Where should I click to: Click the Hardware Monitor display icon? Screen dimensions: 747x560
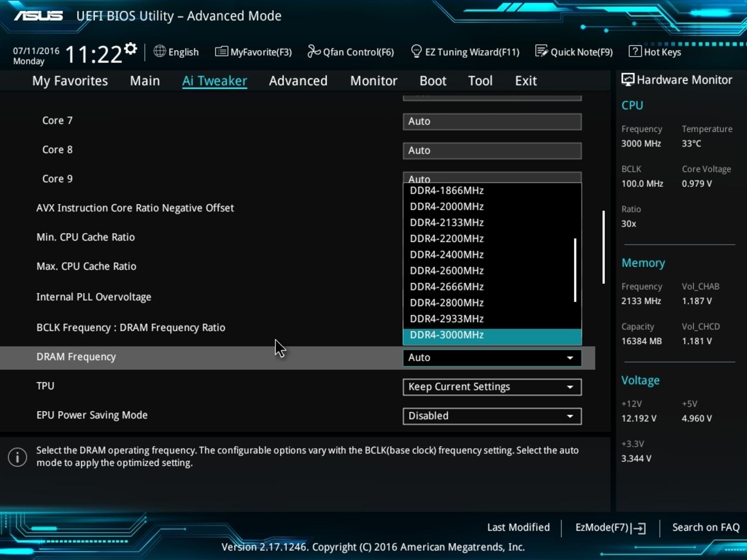[x=627, y=80]
